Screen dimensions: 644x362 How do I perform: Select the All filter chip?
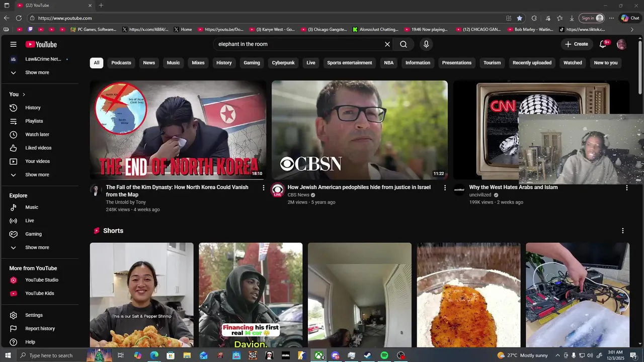(96, 63)
